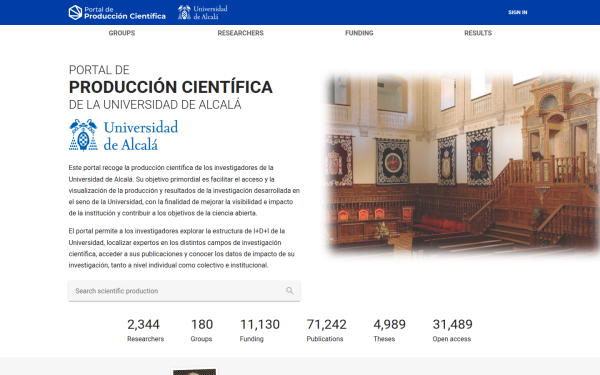Viewport: 600px width, 375px height.
Task: Open the 4,989 Theses statistic
Action: 389,330
